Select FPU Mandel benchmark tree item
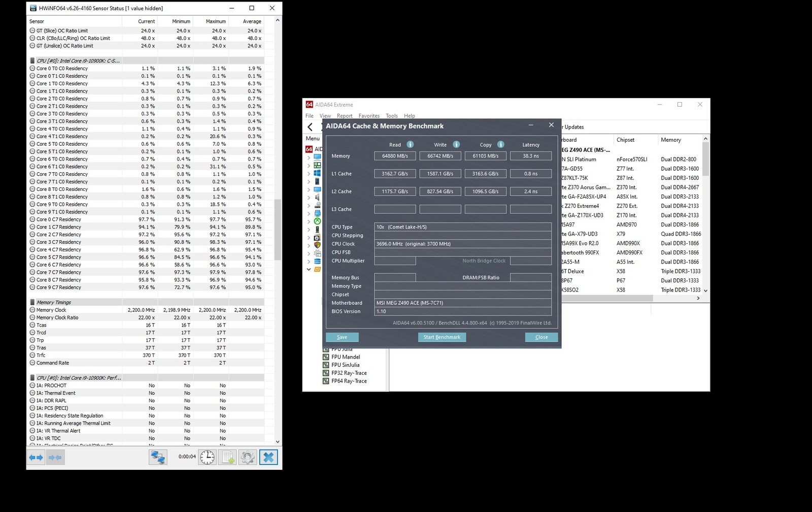The width and height of the screenshot is (812, 512). click(346, 357)
